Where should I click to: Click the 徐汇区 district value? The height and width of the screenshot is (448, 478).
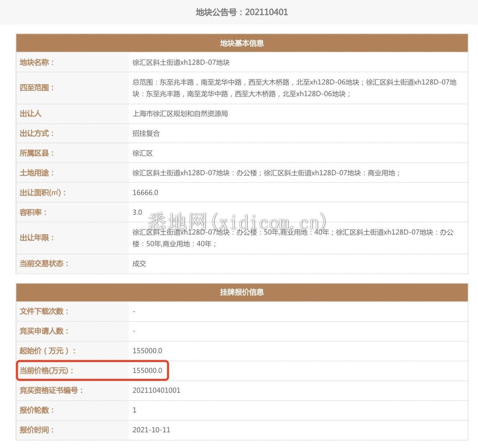pos(143,153)
